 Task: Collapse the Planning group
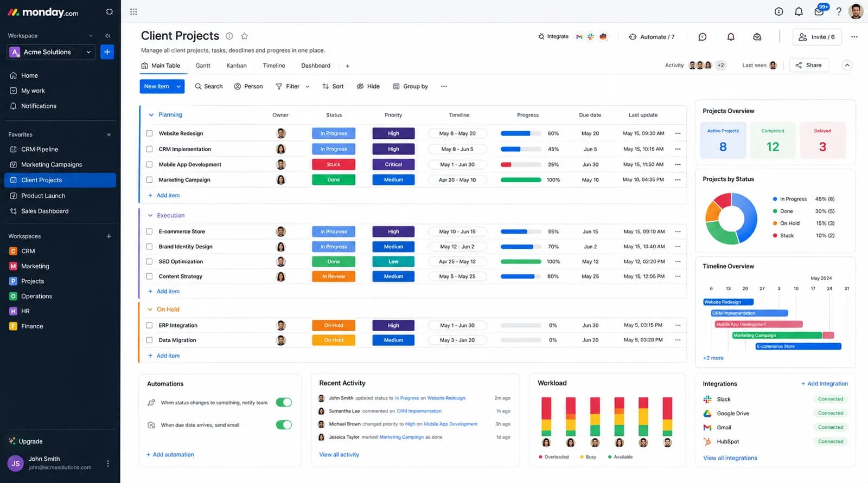point(151,115)
